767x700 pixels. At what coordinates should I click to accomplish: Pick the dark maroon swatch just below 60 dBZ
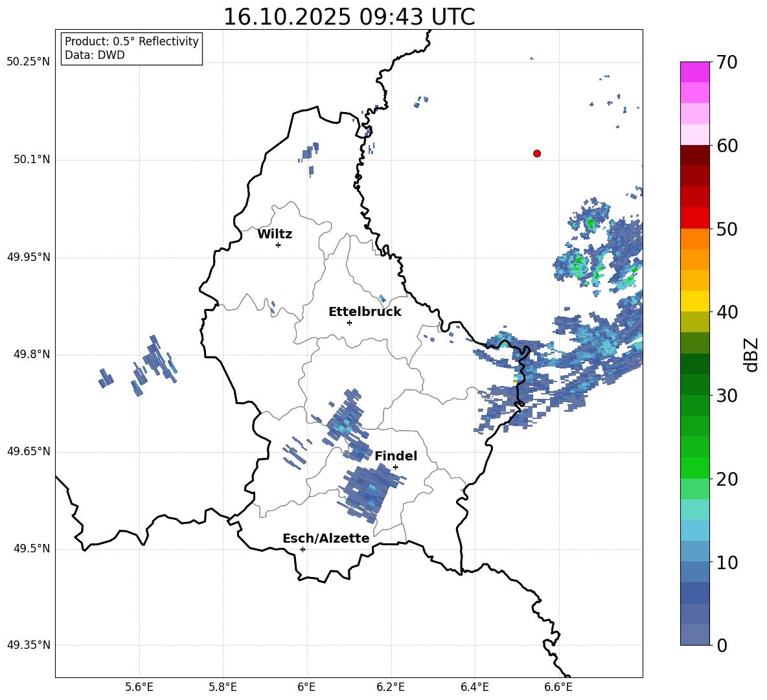(694, 155)
